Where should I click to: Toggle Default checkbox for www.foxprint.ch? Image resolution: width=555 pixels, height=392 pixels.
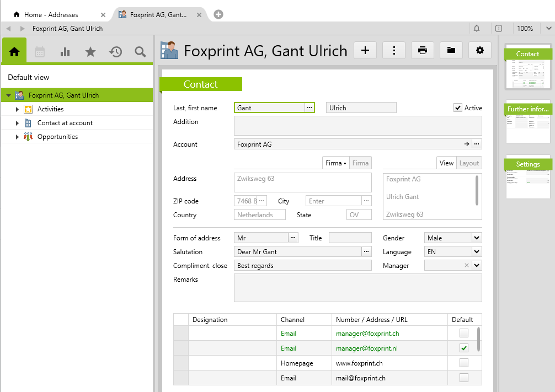point(464,363)
